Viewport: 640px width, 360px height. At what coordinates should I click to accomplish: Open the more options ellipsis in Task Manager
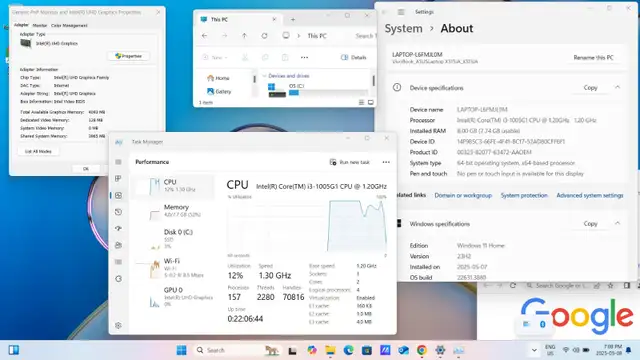pyautogui.click(x=386, y=162)
